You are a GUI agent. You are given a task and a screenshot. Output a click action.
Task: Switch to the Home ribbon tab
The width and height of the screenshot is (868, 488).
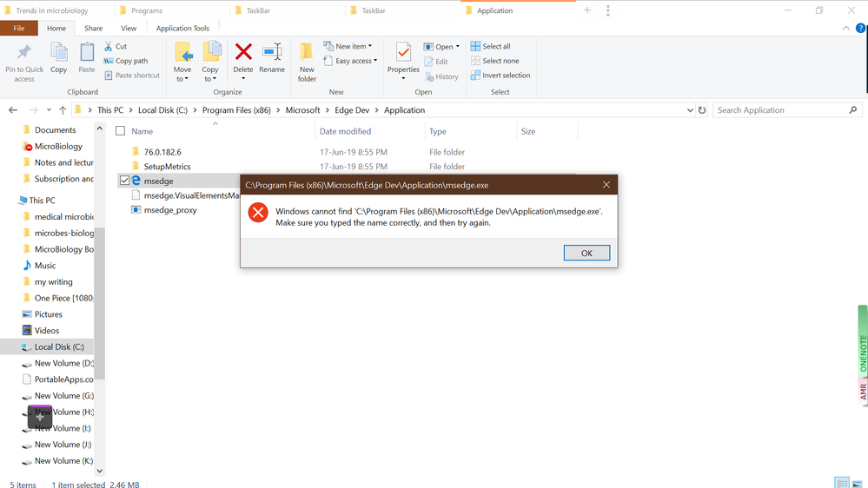point(56,28)
